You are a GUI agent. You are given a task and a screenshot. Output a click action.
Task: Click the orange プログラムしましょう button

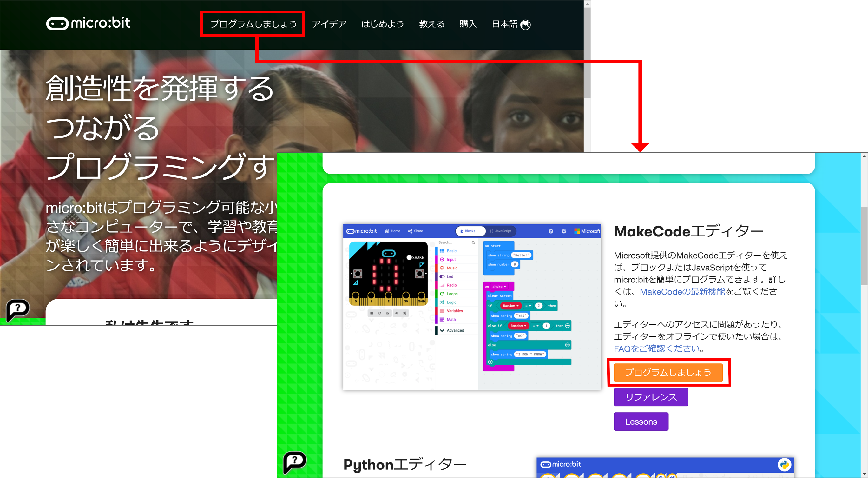click(x=669, y=373)
